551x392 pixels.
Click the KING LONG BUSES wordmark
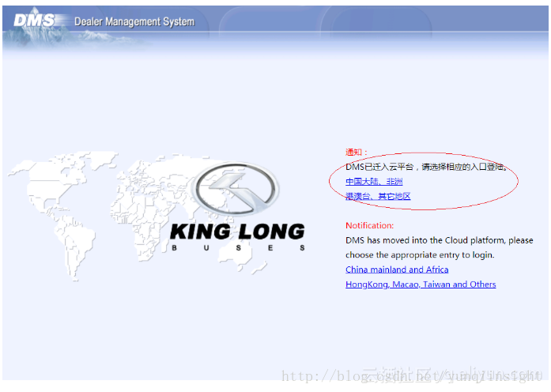pyautogui.click(x=237, y=237)
